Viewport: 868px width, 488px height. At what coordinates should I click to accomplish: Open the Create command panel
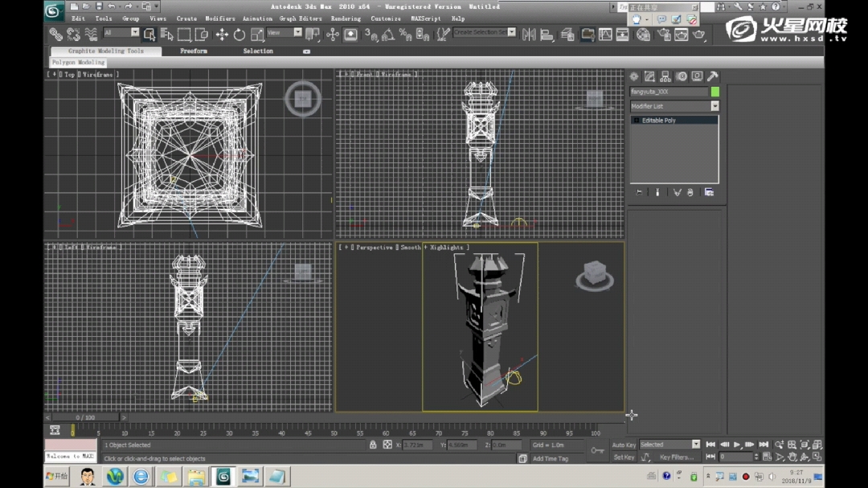pyautogui.click(x=634, y=76)
